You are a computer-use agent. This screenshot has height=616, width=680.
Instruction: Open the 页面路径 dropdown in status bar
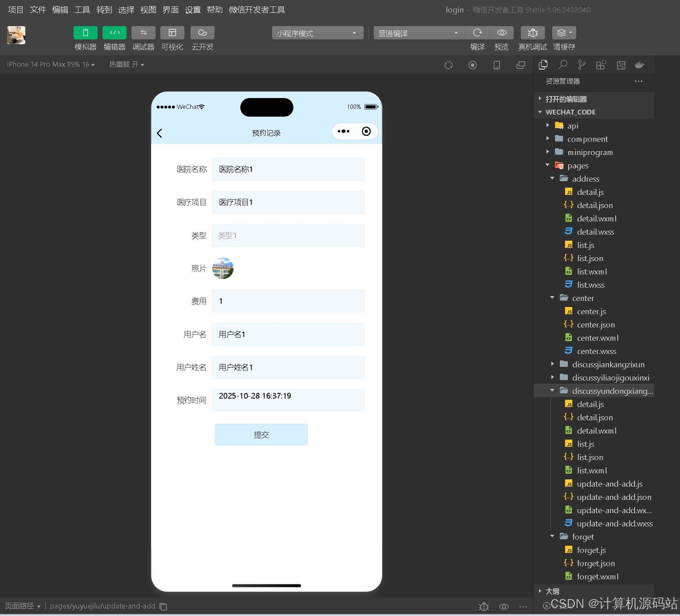[x=23, y=606]
